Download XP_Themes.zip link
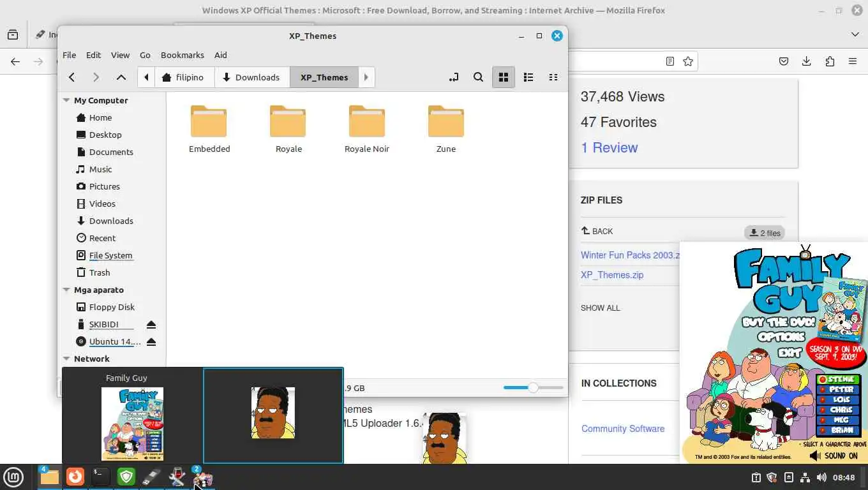The image size is (868, 490). 612,275
